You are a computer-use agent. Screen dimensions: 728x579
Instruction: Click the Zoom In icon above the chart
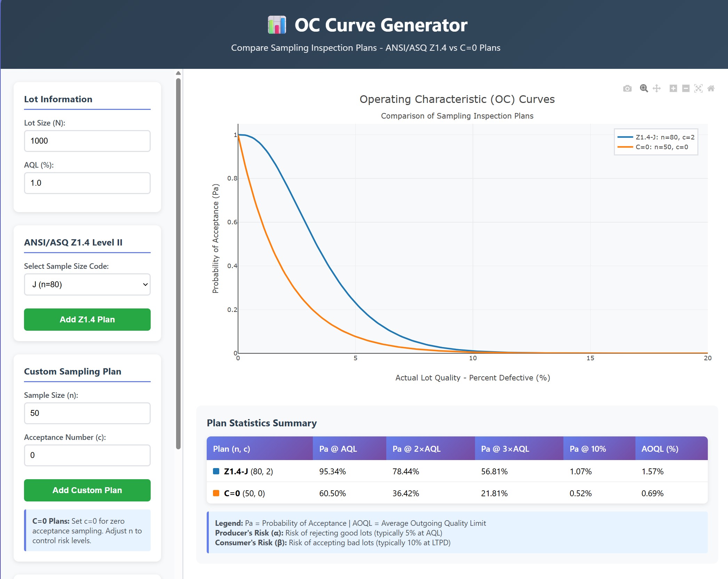673,89
